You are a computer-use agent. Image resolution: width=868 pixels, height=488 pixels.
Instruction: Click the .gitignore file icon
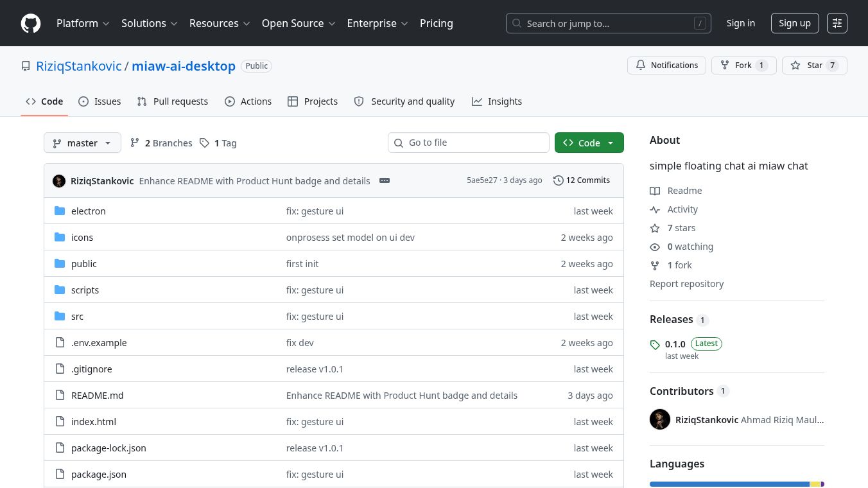60,369
